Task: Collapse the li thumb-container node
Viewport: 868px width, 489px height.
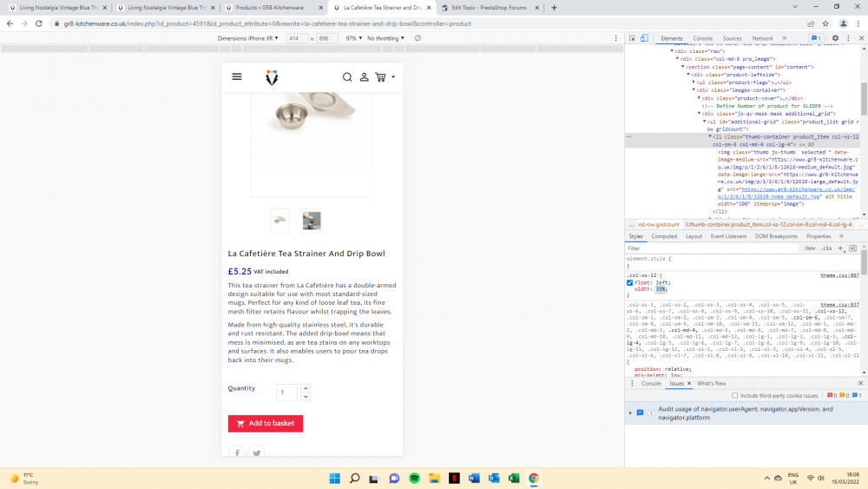Action: (x=710, y=136)
